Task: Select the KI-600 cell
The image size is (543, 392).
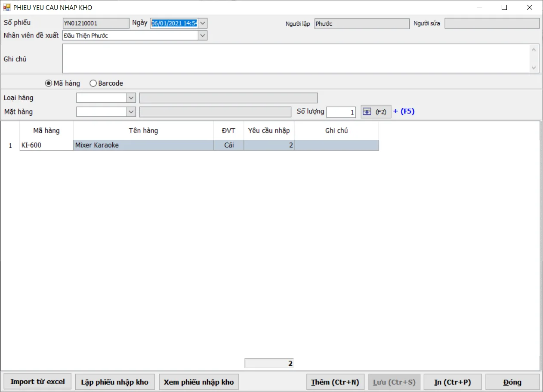Action: [x=46, y=145]
